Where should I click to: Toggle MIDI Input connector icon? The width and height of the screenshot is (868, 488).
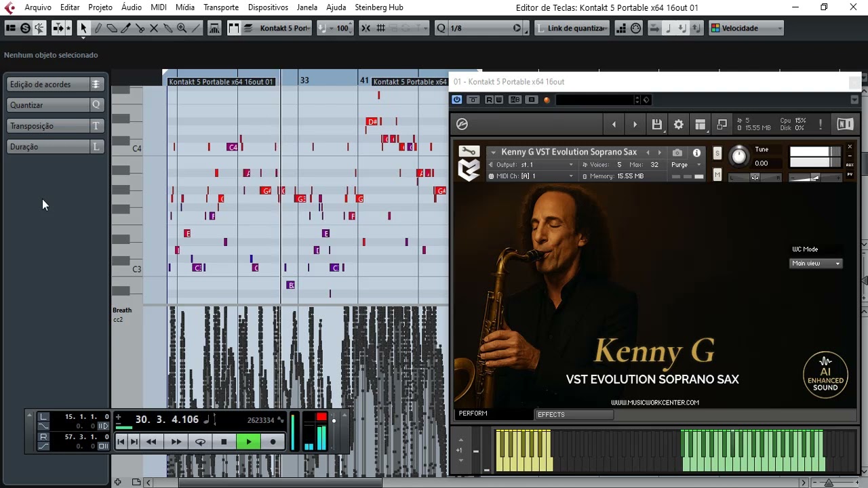click(x=635, y=28)
